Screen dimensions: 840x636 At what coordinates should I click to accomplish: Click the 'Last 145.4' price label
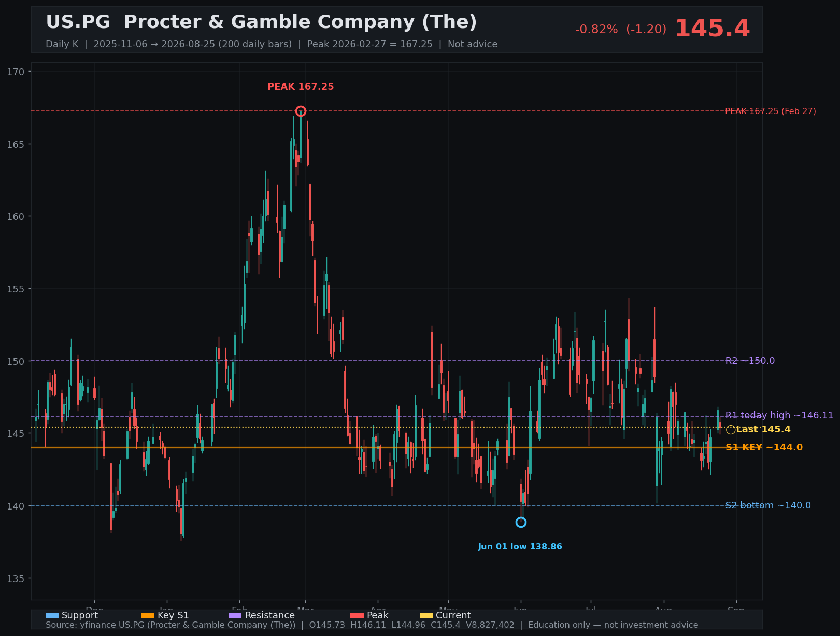click(x=763, y=429)
